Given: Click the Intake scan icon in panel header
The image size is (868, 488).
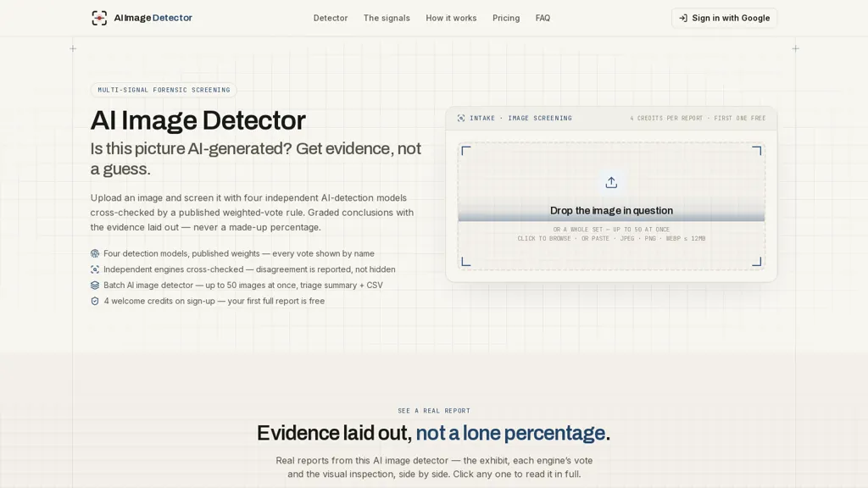Looking at the screenshot, I should coord(461,118).
